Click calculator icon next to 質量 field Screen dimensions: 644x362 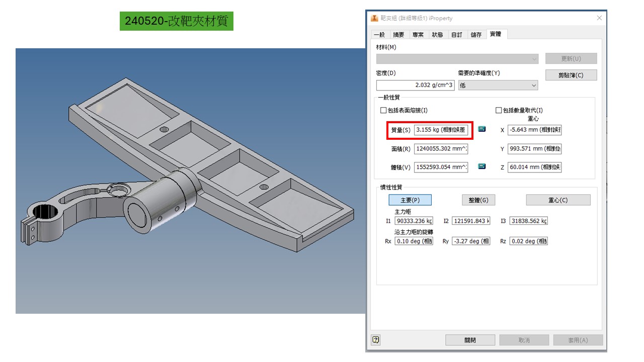coord(481,129)
